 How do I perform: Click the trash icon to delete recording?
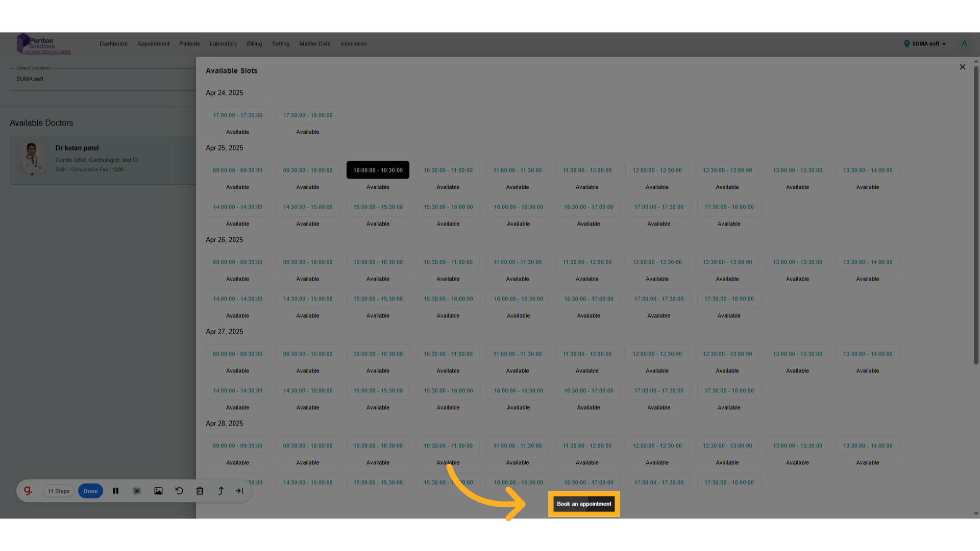(x=200, y=491)
